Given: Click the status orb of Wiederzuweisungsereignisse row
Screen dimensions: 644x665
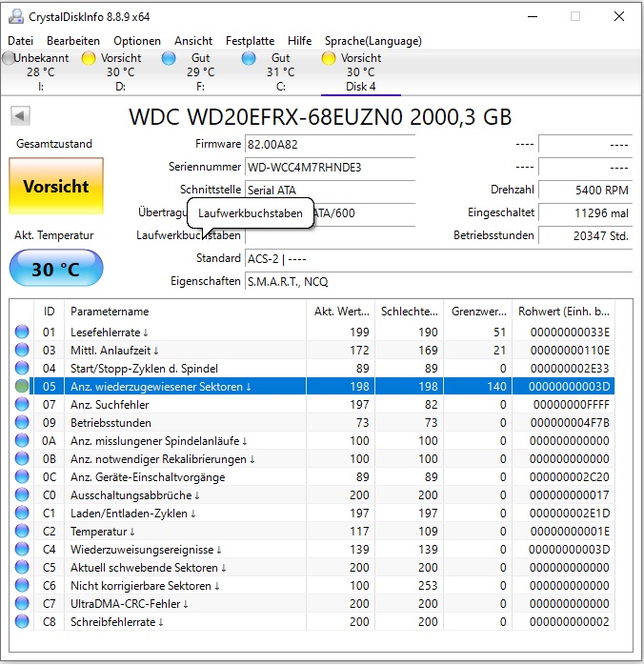Looking at the screenshot, I should (x=22, y=549).
